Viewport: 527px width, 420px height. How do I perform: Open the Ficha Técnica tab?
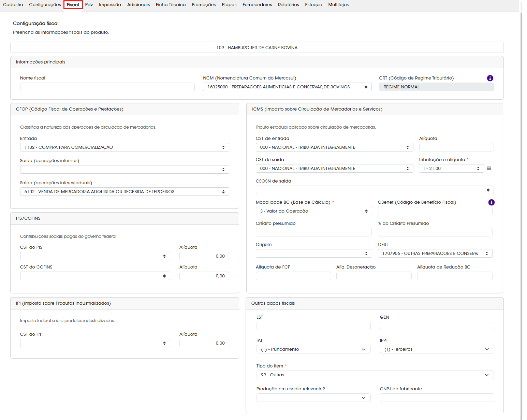point(171,5)
